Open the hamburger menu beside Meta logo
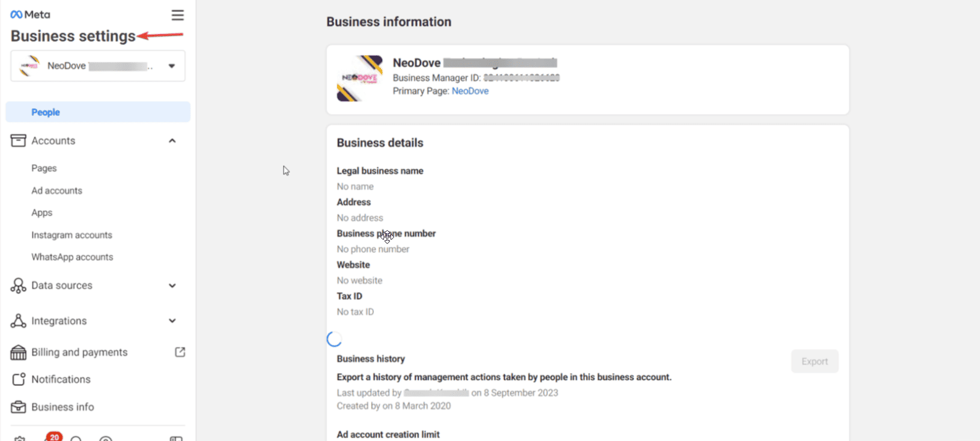Screen dimensions: 980x441 [177, 15]
